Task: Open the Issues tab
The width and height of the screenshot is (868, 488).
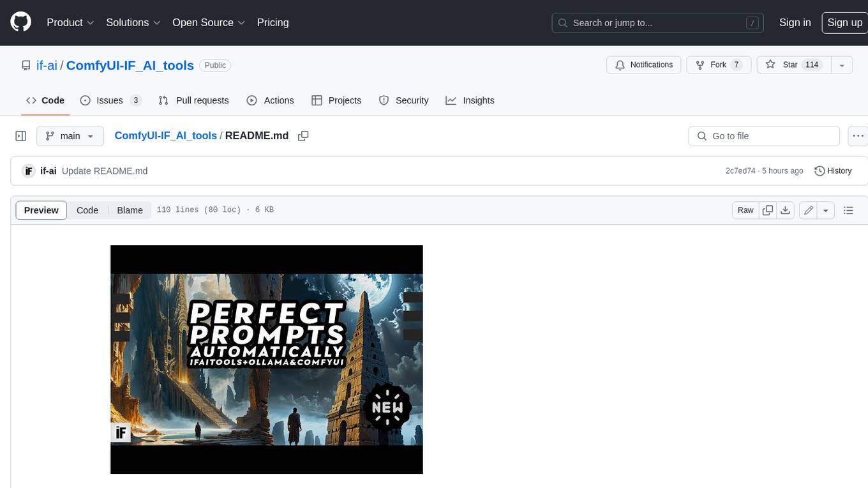Action: (x=110, y=100)
